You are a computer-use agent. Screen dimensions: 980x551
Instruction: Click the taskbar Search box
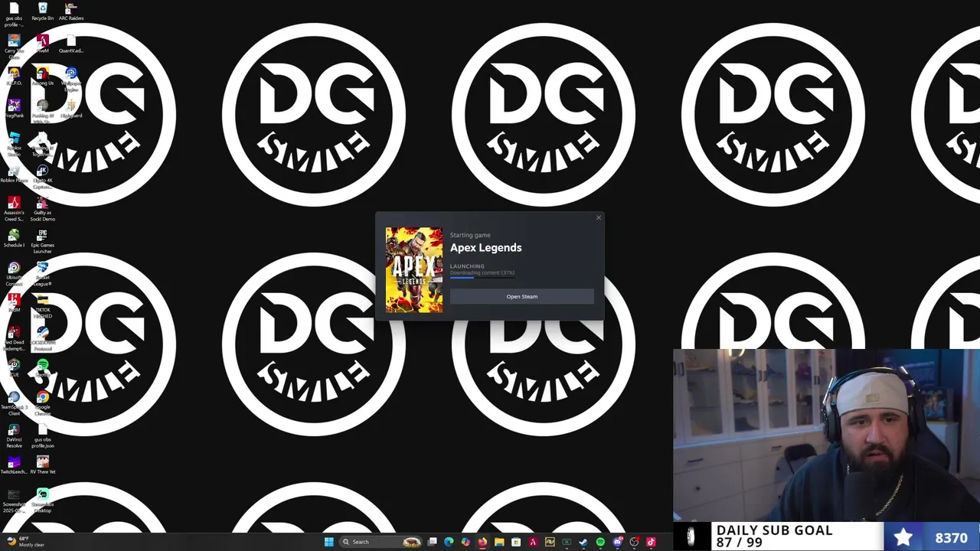tap(380, 542)
